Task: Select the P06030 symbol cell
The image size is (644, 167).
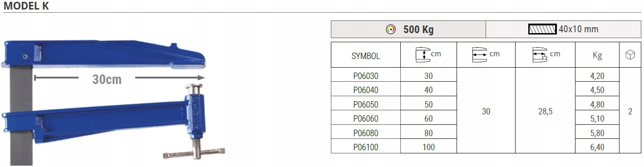Action: coord(365,75)
